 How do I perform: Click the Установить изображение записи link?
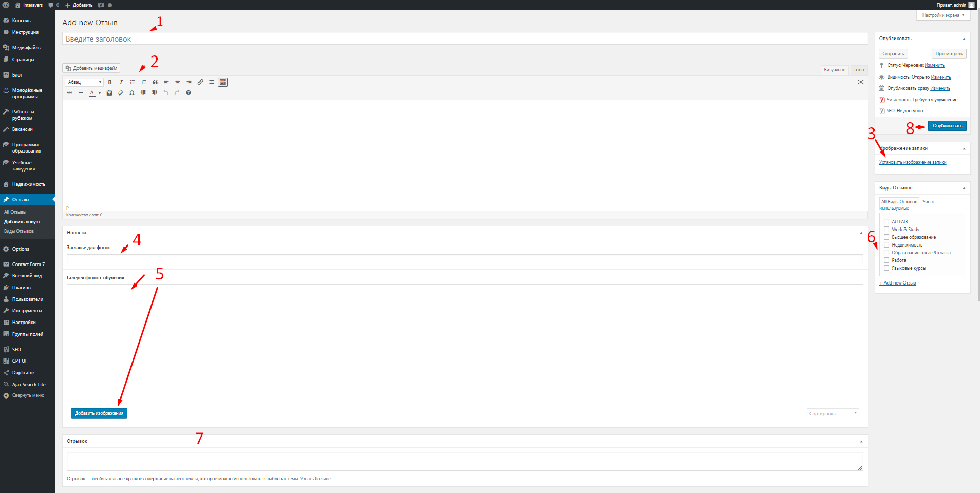click(x=913, y=162)
